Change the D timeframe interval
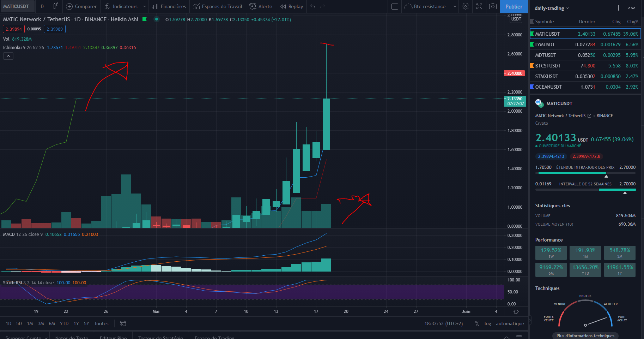Viewport: 644px width, 339px height. tap(42, 6)
